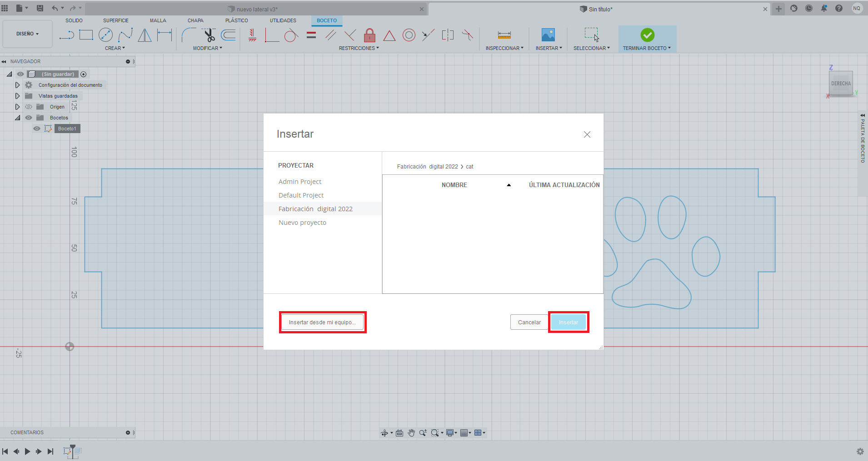
Task: Select the Line sketch tool
Action: [x=66, y=35]
